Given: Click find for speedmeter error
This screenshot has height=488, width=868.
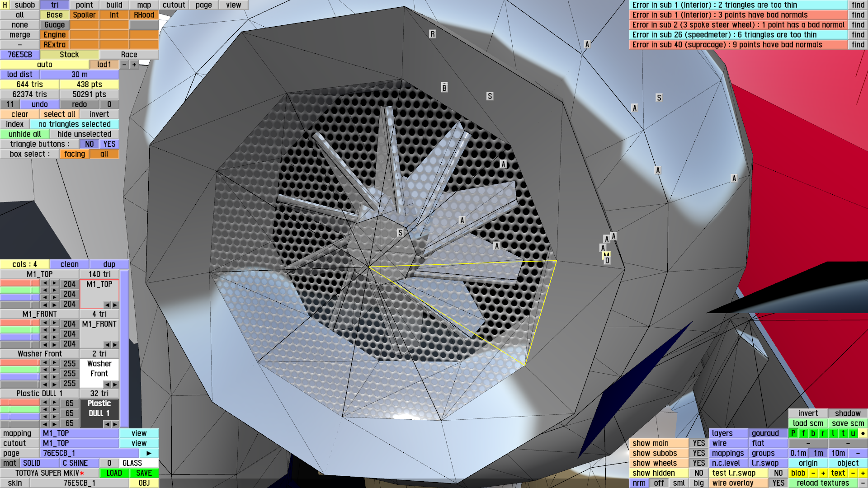Looking at the screenshot, I should point(858,35).
